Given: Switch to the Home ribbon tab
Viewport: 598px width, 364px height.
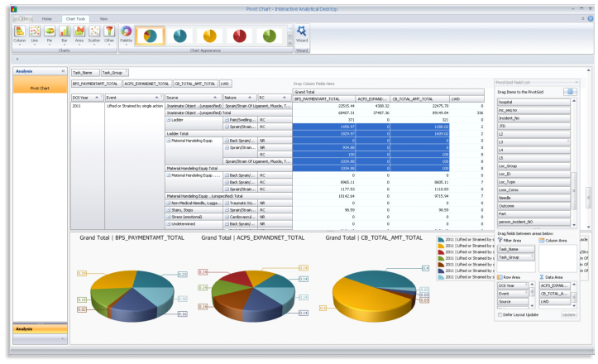Looking at the screenshot, I should (47, 19).
